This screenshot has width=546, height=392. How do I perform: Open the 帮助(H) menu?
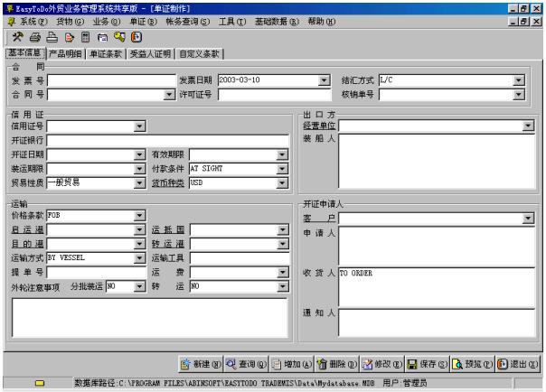coord(322,22)
